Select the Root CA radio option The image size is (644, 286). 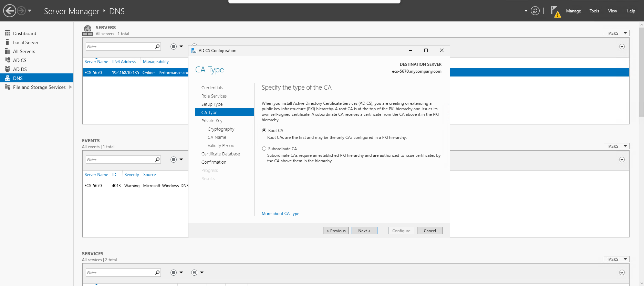[264, 131]
